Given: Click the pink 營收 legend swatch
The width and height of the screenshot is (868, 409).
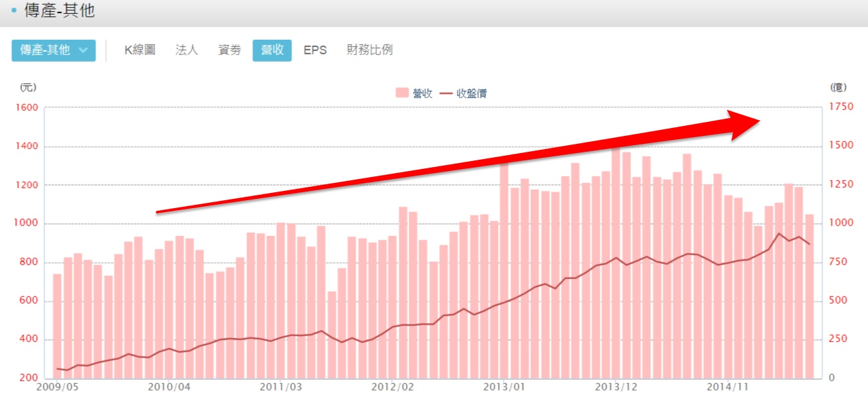Looking at the screenshot, I should 402,93.
